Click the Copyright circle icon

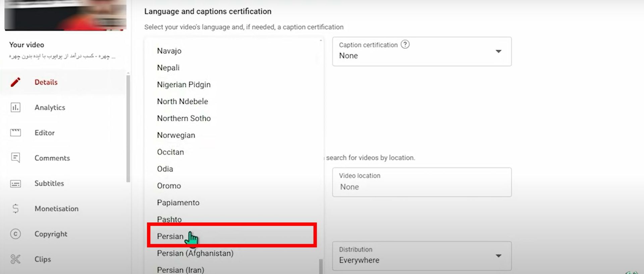(15, 234)
